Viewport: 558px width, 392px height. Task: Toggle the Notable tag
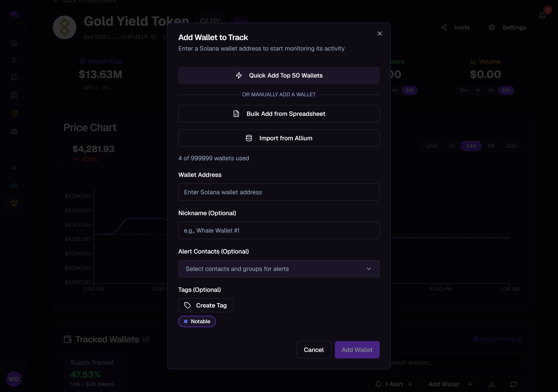197,321
